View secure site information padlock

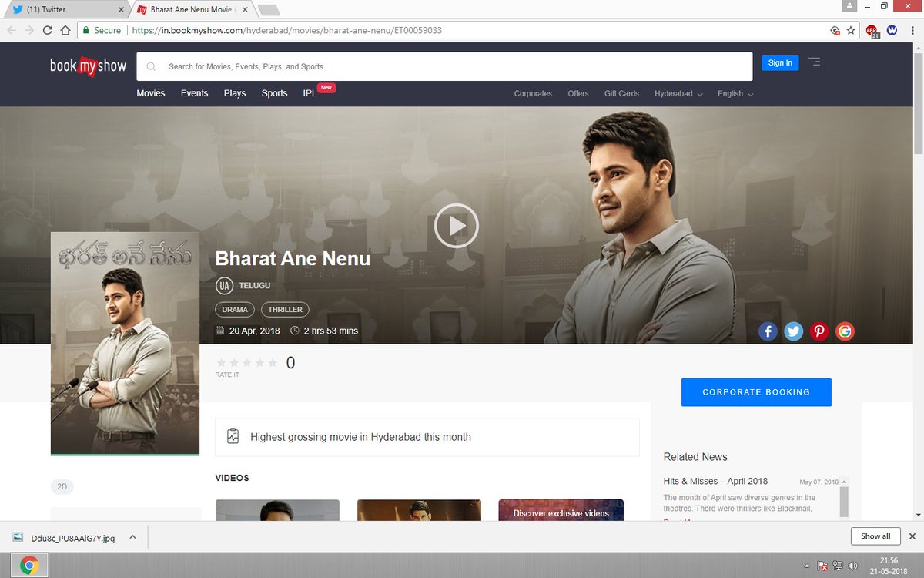point(85,31)
